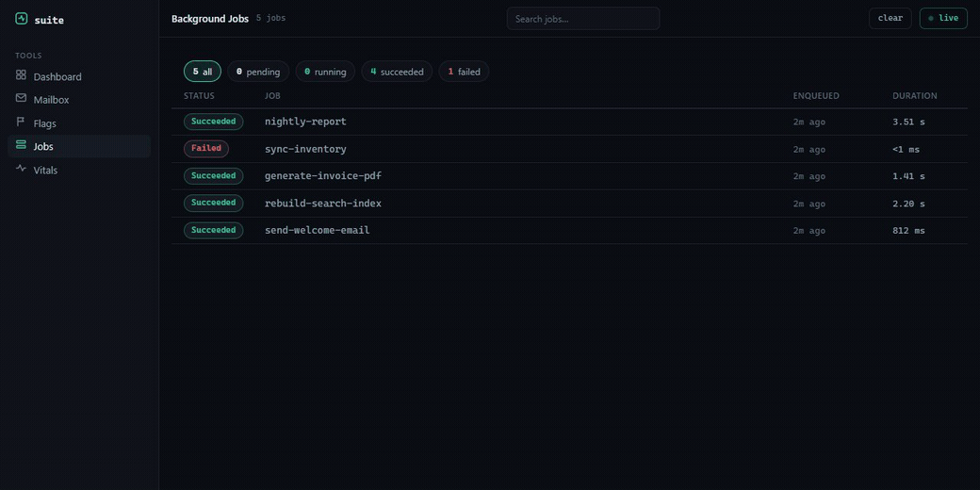Image resolution: width=980 pixels, height=490 pixels.
Task: Clear the jobs list
Action: point(890,18)
